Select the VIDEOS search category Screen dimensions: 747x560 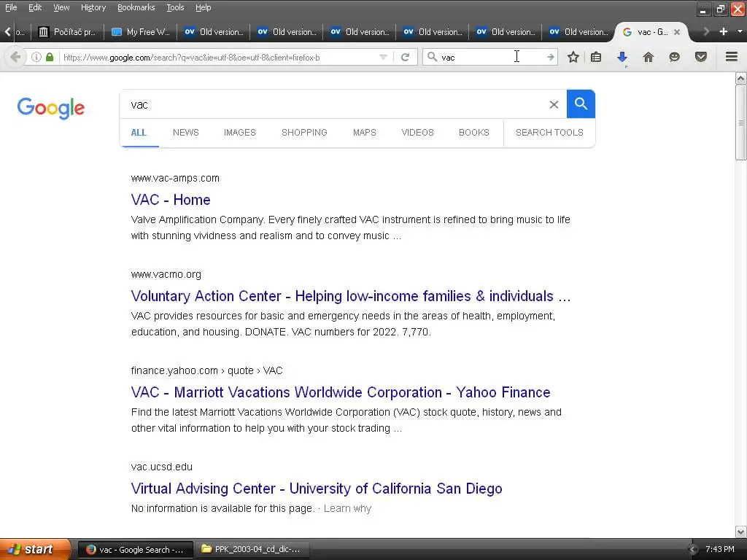pyautogui.click(x=417, y=133)
